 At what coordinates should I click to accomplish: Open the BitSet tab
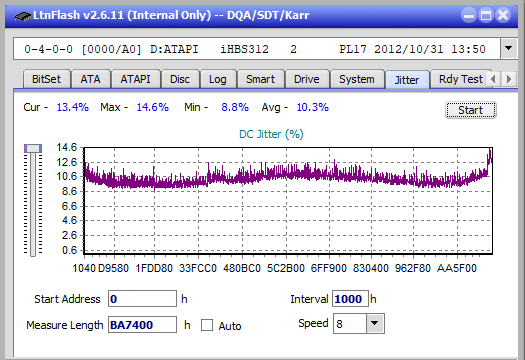[47, 79]
